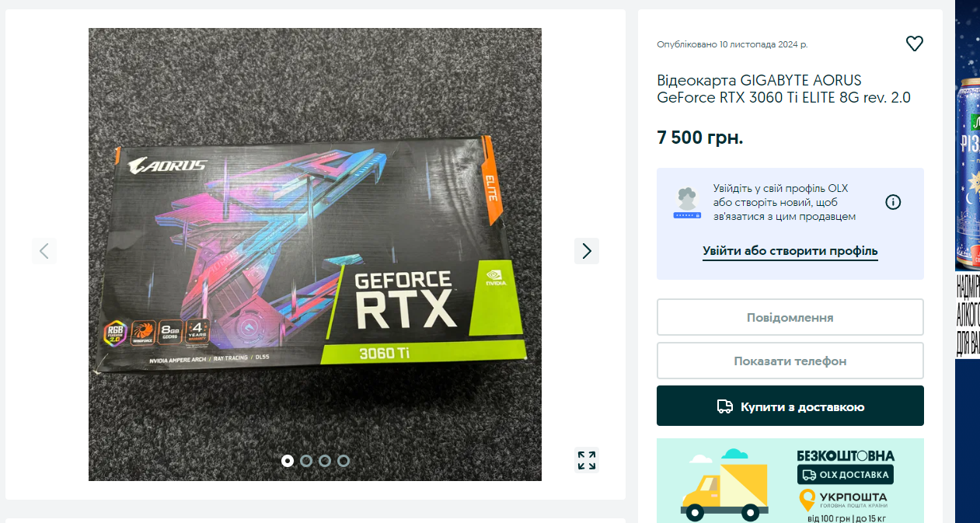Open the advertisement banner on right edge
Image resolution: width=980 pixels, height=523 pixels.
[968, 261]
